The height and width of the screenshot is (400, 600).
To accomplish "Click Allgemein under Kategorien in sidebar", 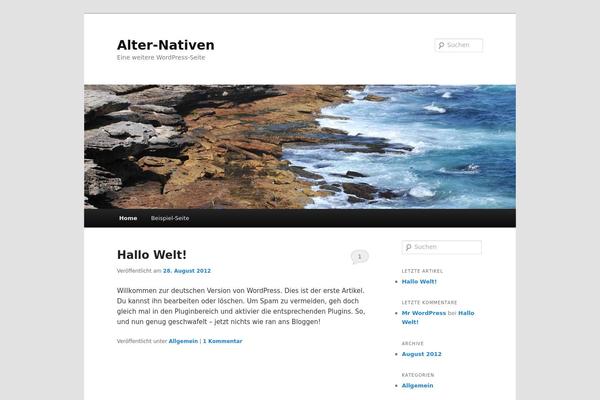I will coord(417,385).
